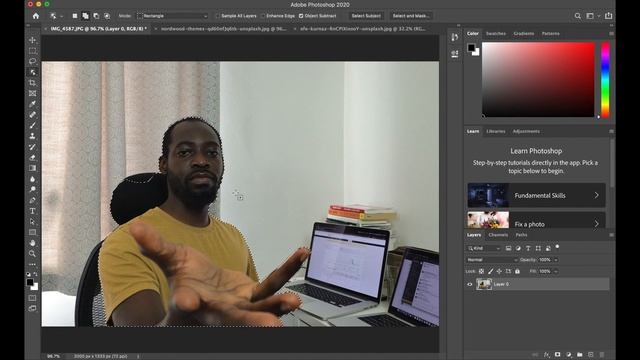Switch to the Libraries tab
Viewport: 640px width, 360px height.
[x=496, y=131]
